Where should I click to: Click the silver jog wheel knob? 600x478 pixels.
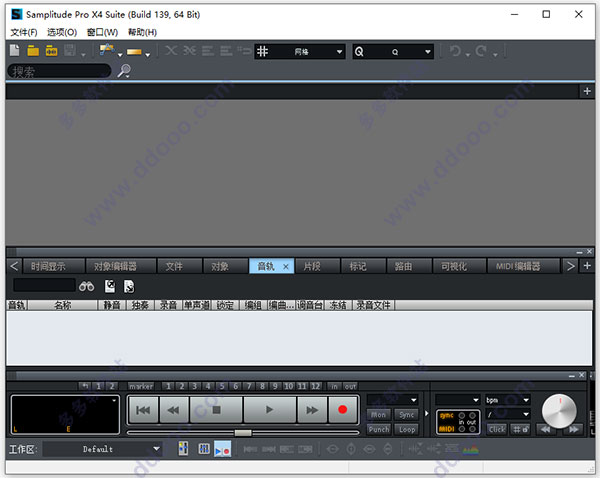point(559,411)
